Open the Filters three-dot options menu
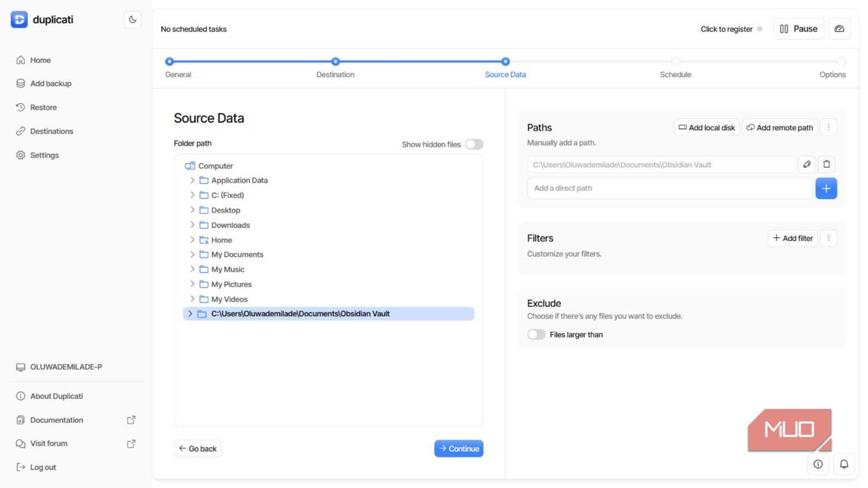This screenshot has height=488, width=868. tap(828, 238)
